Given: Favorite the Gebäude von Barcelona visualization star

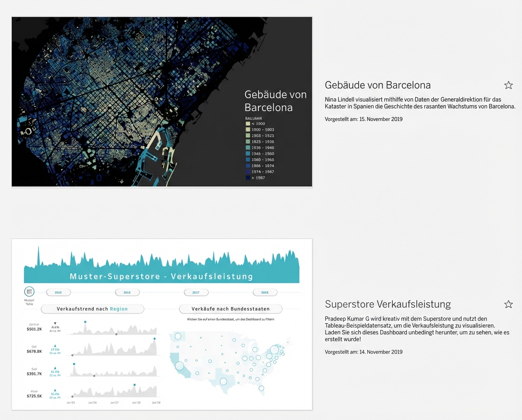Looking at the screenshot, I should [508, 85].
